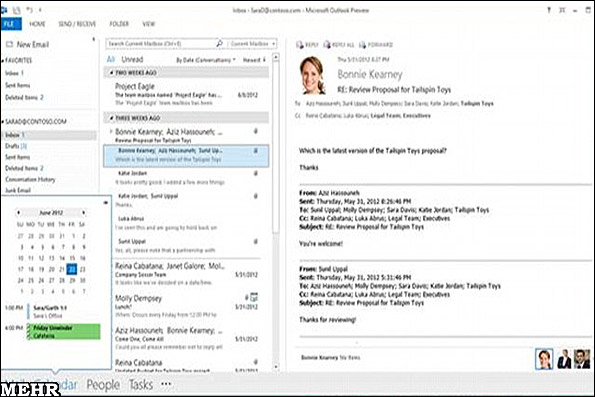Collapse the folder pane with its arrow
595x397 pixels.
[x=93, y=39]
